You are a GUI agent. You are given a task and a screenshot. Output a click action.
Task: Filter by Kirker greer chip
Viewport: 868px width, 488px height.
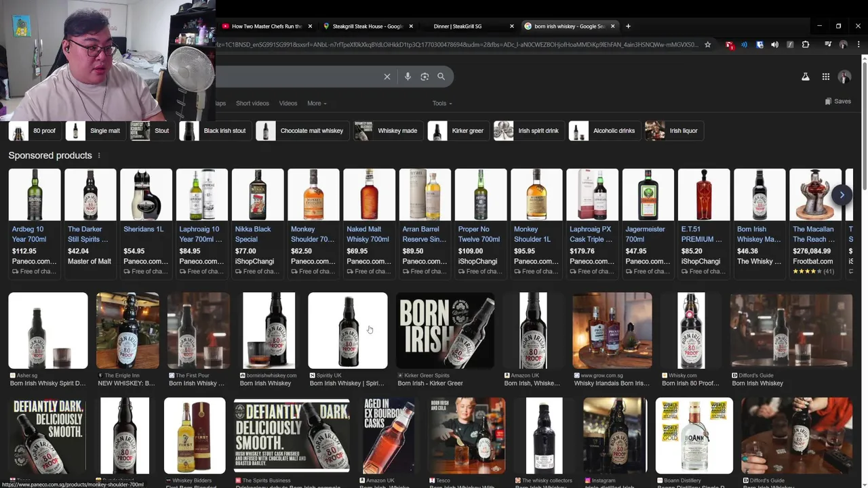pyautogui.click(x=458, y=131)
